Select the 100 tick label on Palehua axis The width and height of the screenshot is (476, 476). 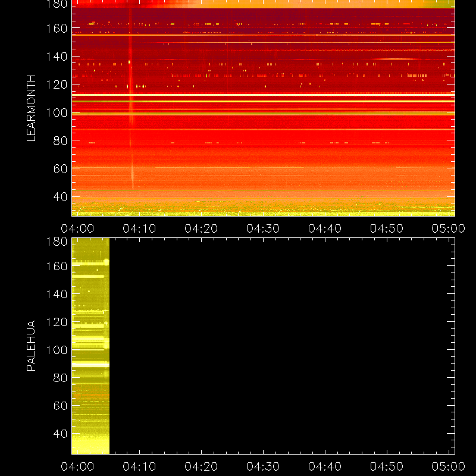click(57, 350)
